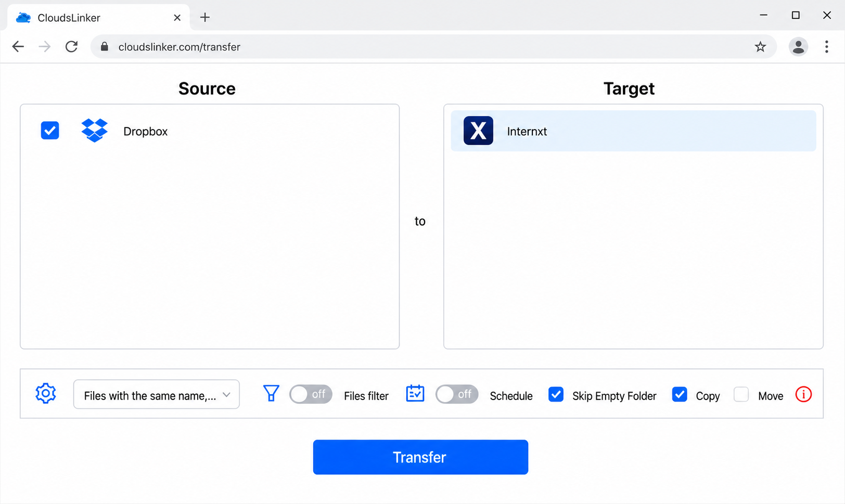The width and height of the screenshot is (845, 504).
Task: Click the Copy label text
Action: point(708,396)
